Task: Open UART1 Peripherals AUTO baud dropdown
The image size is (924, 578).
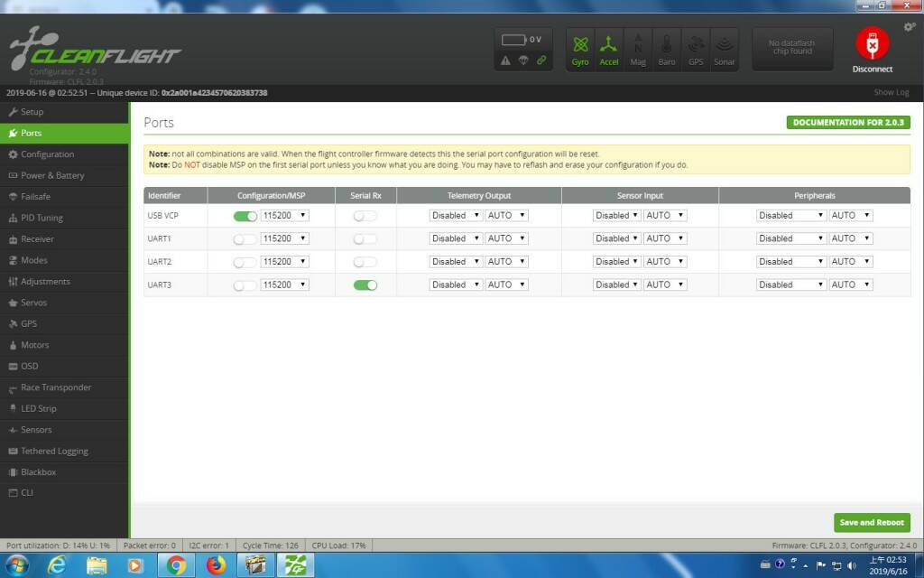Action: [850, 238]
